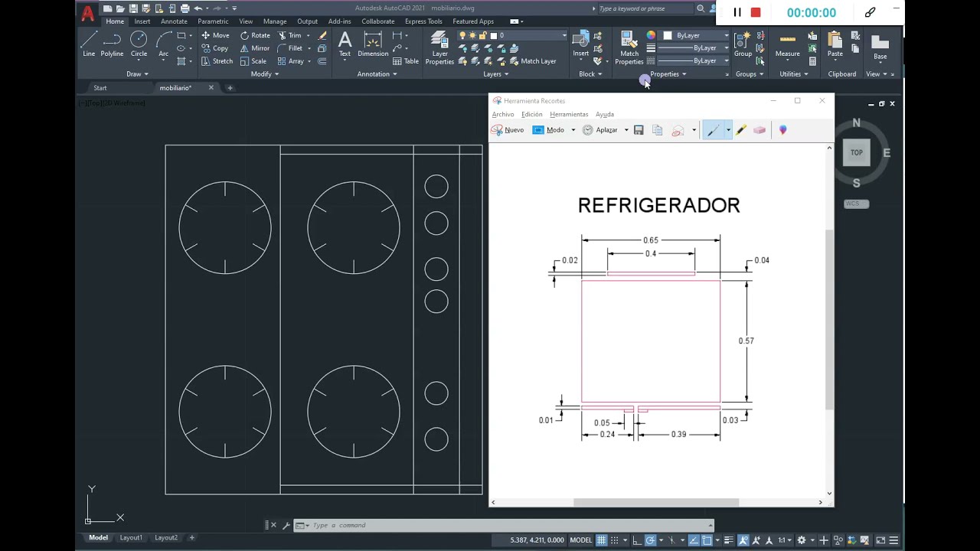This screenshot has width=980, height=551.
Task: Click the Group tool
Action: coord(743,44)
